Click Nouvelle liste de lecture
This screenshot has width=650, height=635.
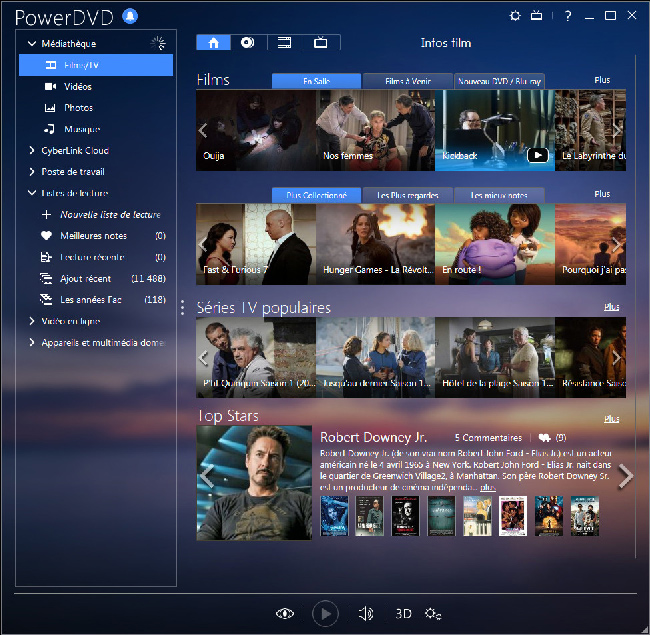[110, 215]
